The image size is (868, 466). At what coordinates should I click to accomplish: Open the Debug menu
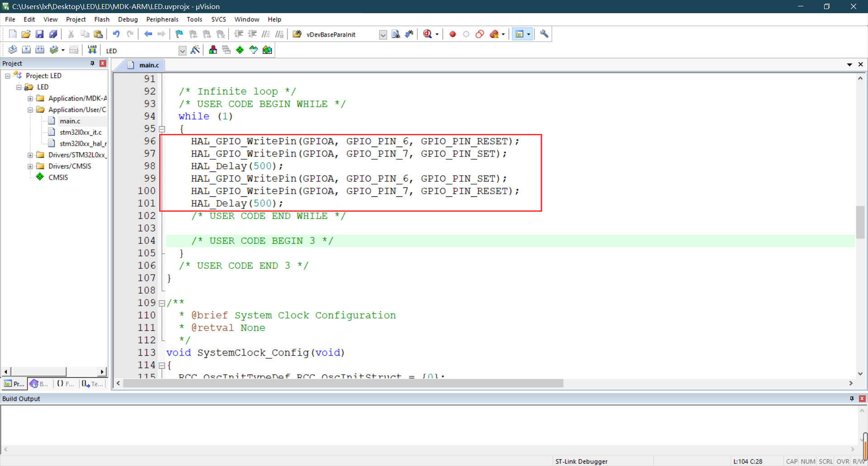[128, 19]
